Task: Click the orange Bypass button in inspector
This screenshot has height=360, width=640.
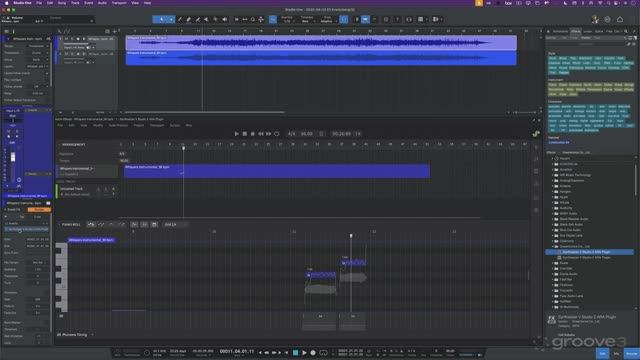Action: click(39, 210)
